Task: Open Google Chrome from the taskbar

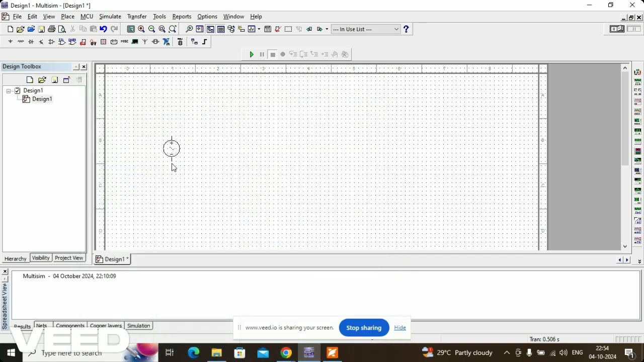Action: [286, 353]
